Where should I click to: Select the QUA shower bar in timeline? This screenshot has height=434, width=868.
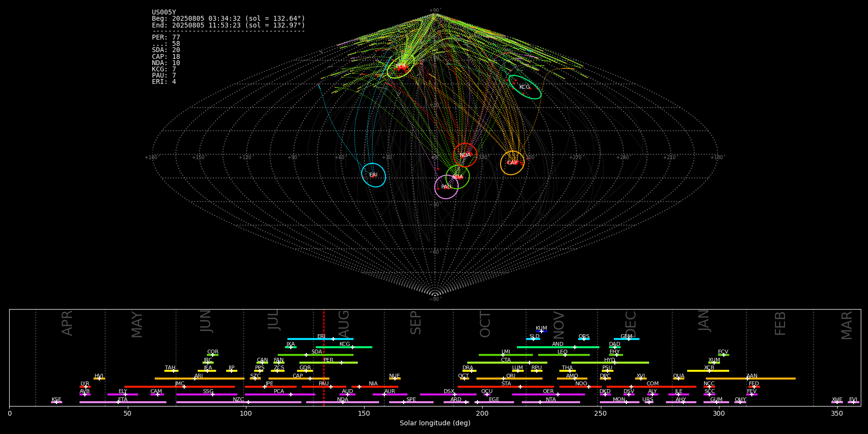coord(678,379)
